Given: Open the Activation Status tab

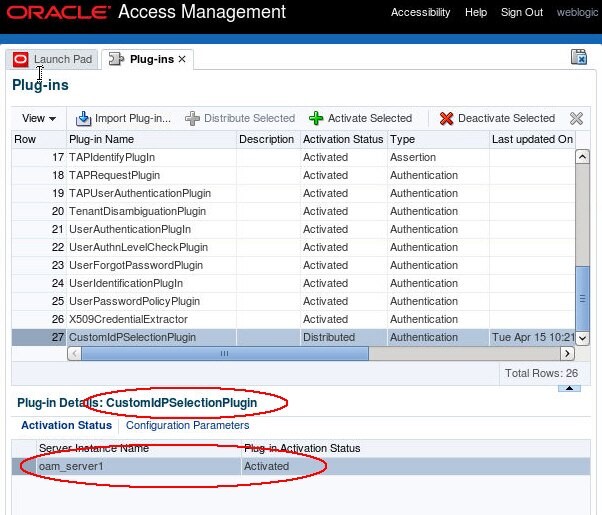Looking at the screenshot, I should 66,425.
